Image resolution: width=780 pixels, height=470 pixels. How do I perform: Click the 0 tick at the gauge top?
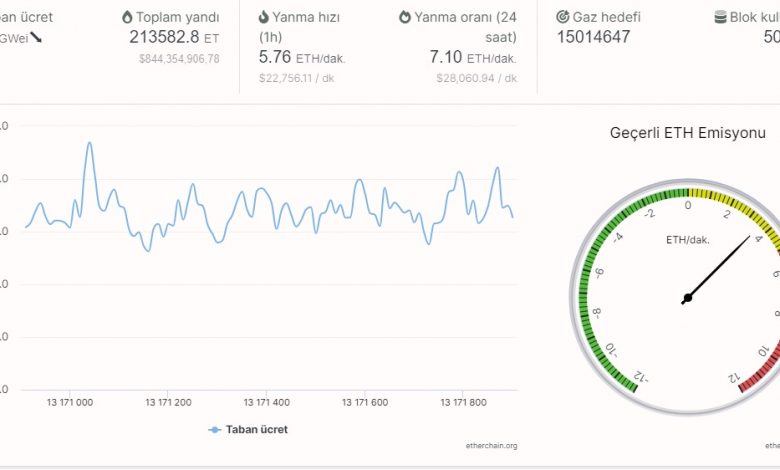coord(687,205)
